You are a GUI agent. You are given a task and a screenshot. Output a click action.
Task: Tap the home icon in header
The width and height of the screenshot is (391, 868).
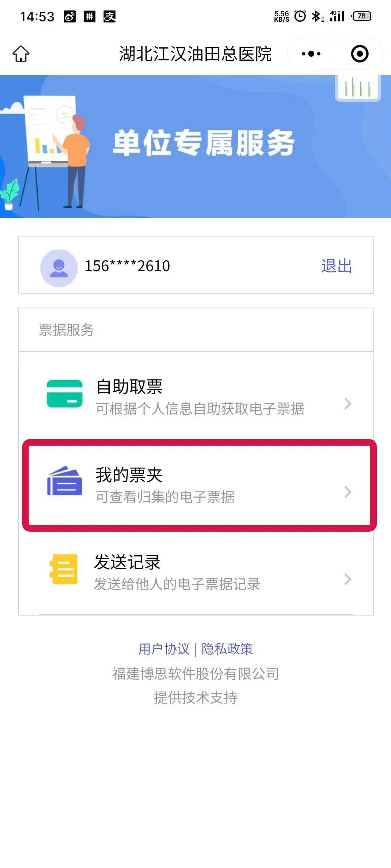click(x=21, y=54)
